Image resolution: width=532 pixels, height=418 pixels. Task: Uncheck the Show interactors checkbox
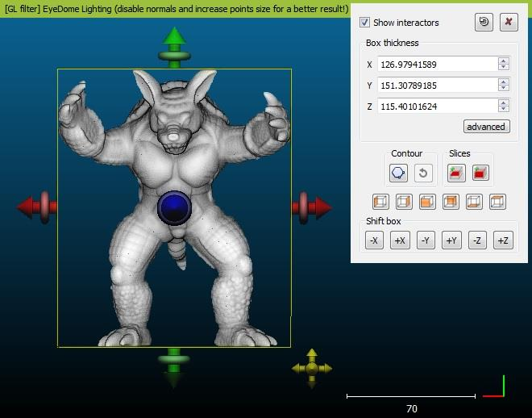coord(365,23)
